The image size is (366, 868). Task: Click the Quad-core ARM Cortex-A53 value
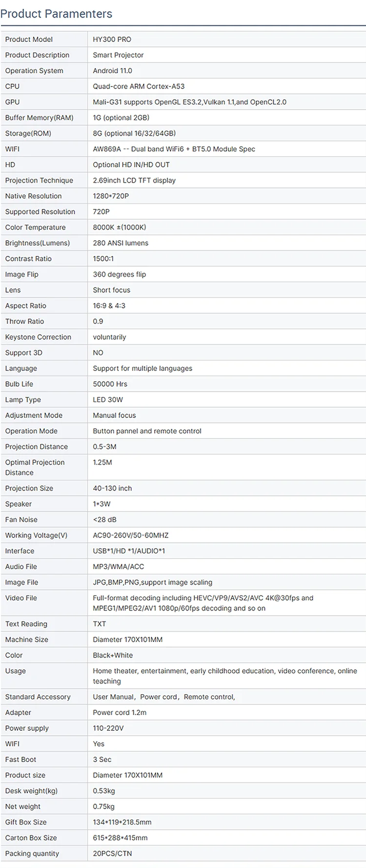[139, 86]
